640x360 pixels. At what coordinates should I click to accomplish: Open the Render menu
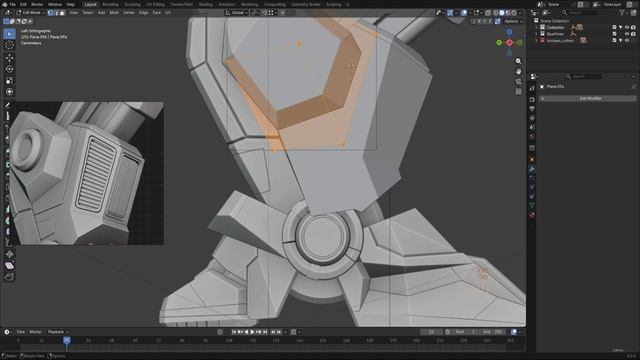tap(37, 4)
